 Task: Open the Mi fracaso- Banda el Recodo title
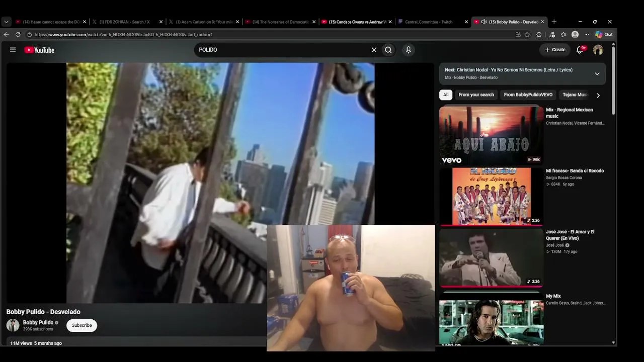coord(575,171)
